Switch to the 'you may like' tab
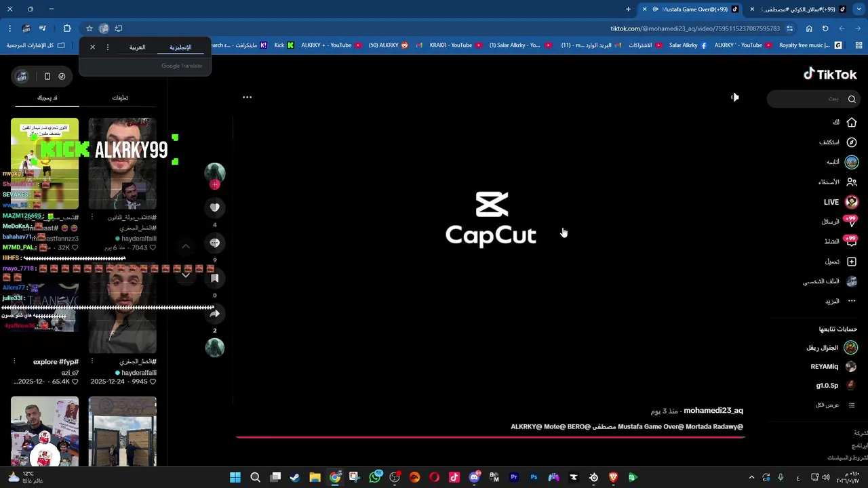The height and width of the screenshot is (488, 868). point(47,98)
